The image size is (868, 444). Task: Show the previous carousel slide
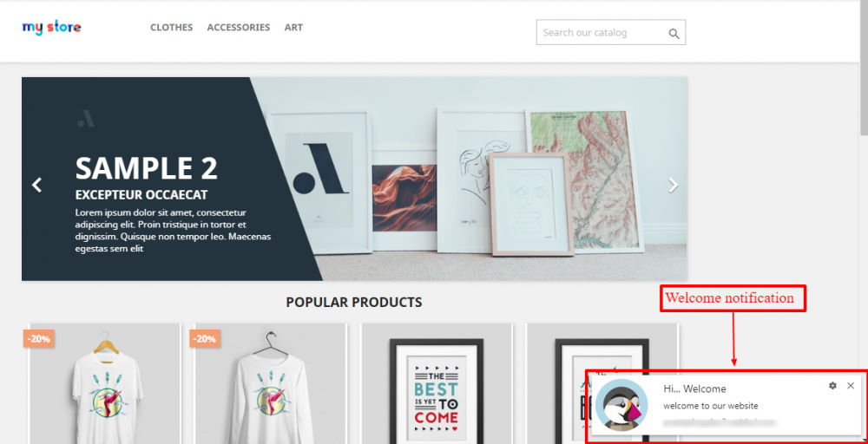[x=37, y=185]
